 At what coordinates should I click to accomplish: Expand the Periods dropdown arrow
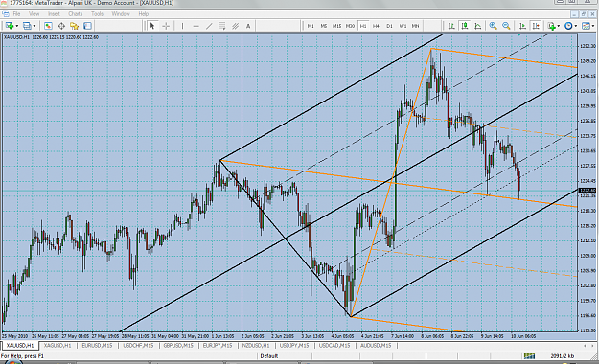pyautogui.click(x=575, y=26)
